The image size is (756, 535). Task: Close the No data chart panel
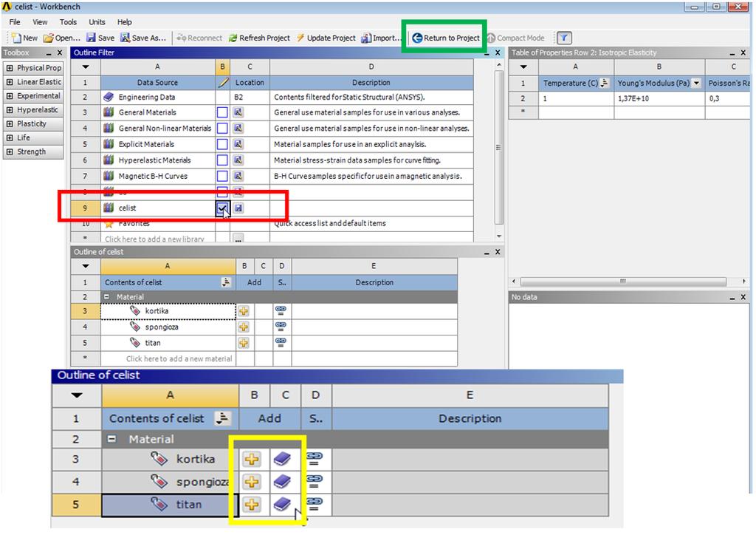click(743, 297)
